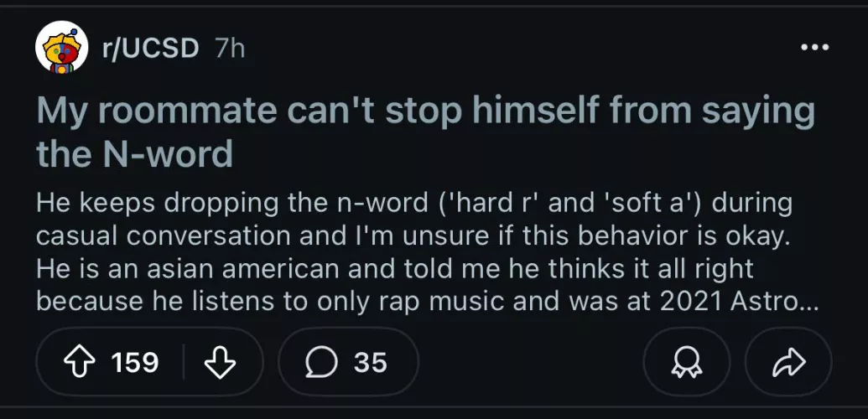868x419 pixels.
Task: Downvote the roommate post
Action: 220,362
